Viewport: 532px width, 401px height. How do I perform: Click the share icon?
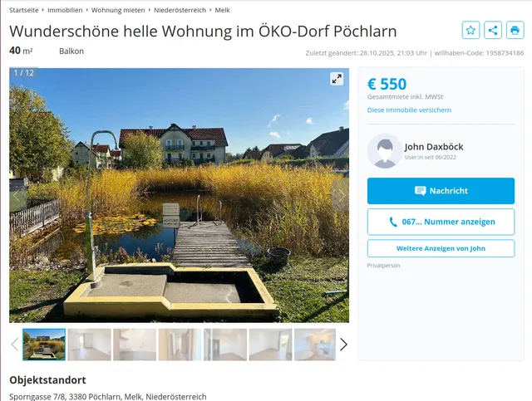[x=493, y=31]
